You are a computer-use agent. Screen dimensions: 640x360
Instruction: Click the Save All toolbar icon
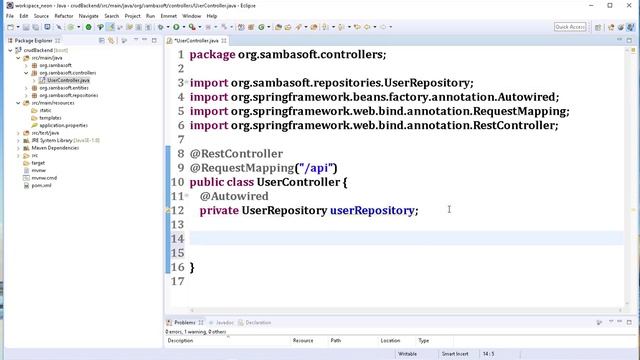(36, 27)
